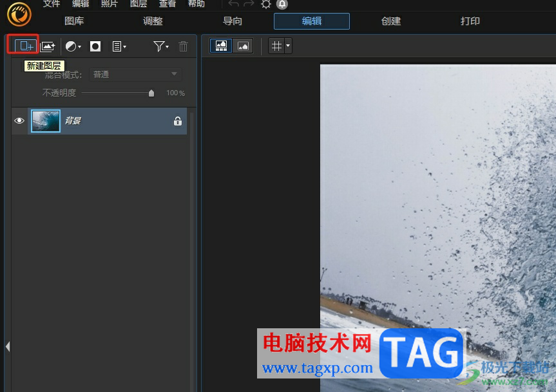Switch to the 调整 module
This screenshot has height=392, width=556.
153,21
